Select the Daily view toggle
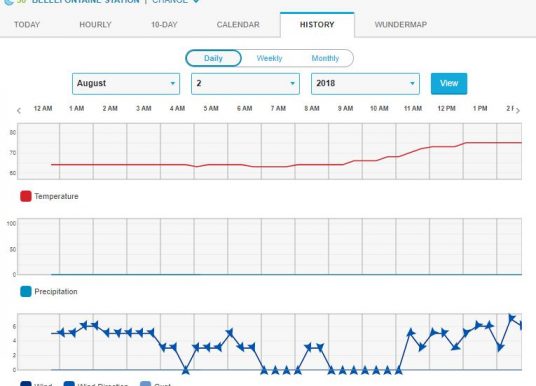 tap(213, 58)
